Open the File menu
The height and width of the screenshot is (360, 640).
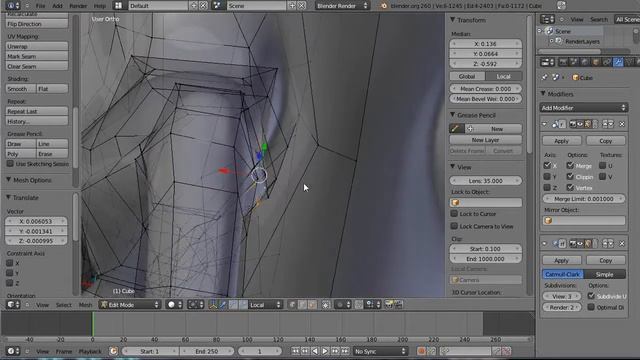pyautogui.click(x=40, y=6)
